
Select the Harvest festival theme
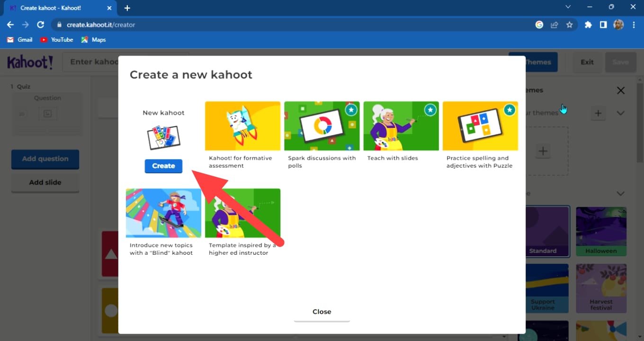(601, 288)
